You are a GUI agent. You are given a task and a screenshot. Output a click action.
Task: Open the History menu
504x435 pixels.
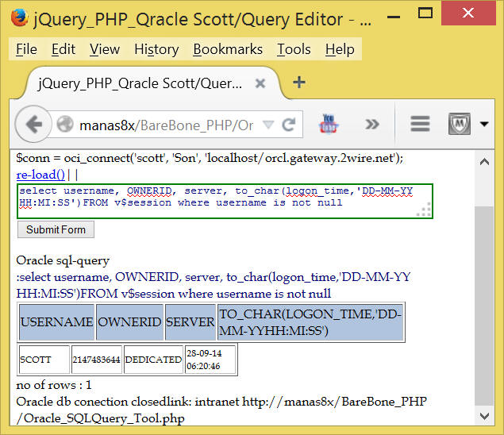(x=156, y=49)
